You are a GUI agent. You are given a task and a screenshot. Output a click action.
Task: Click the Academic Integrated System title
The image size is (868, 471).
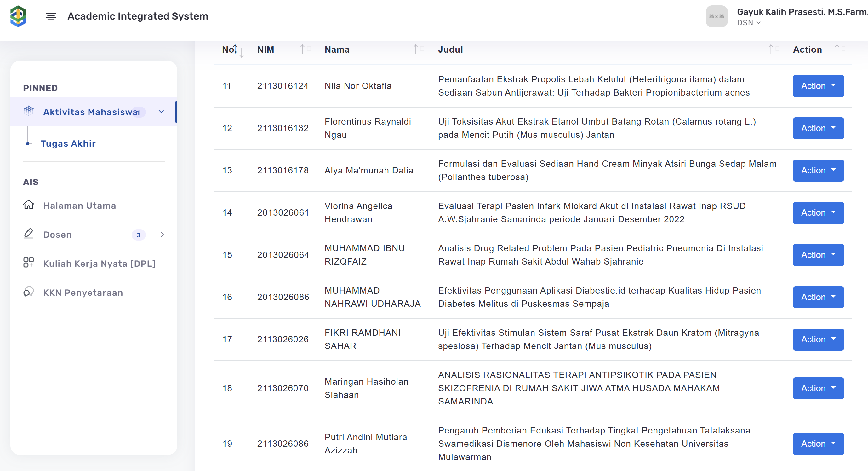(138, 16)
